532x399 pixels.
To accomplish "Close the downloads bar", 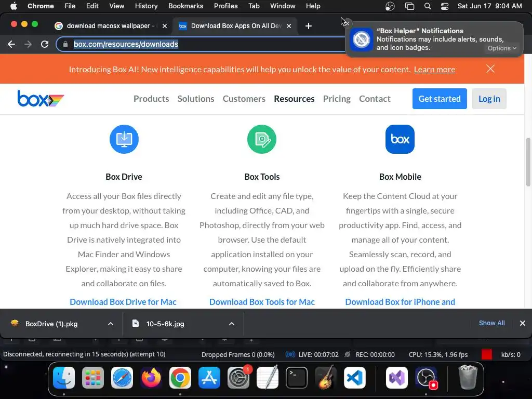I will [x=523, y=323].
